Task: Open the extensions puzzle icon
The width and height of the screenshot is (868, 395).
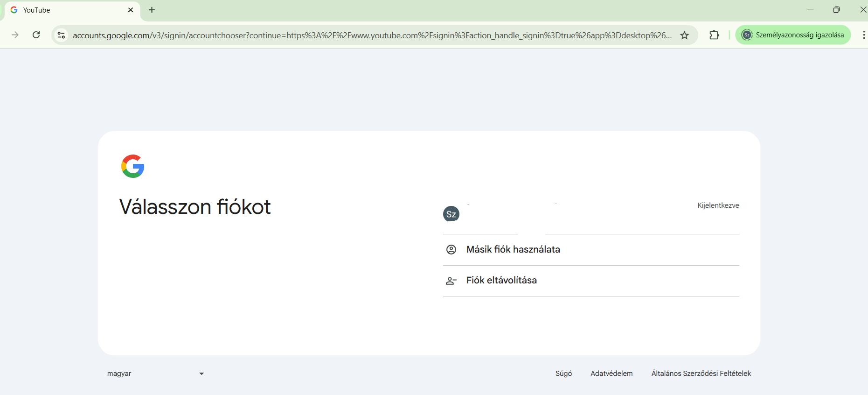Action: tap(714, 35)
